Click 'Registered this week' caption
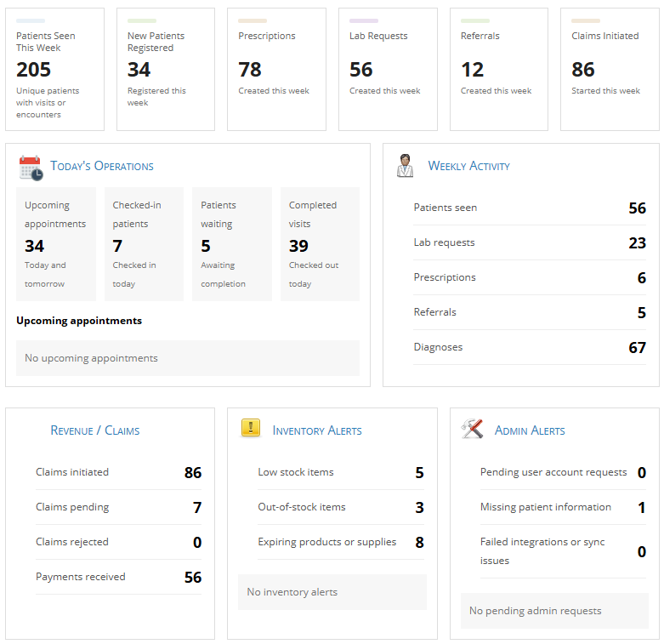 (156, 97)
